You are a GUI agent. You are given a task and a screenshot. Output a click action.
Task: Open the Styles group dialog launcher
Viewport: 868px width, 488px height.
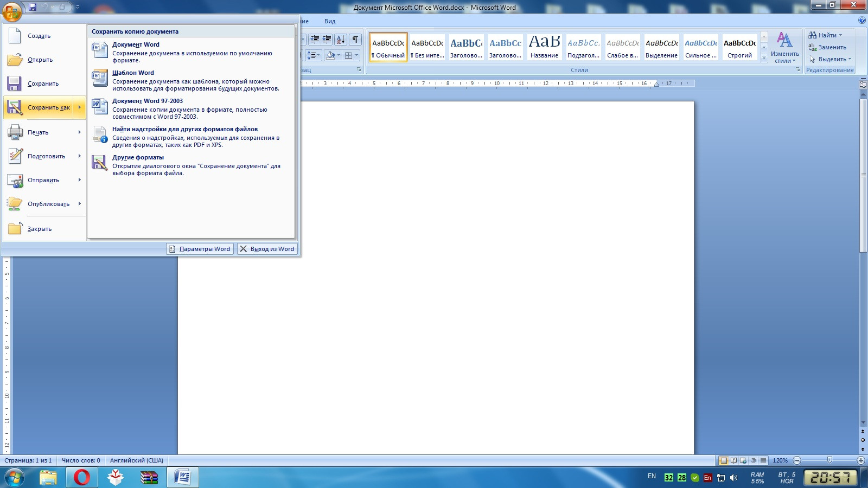coord(797,70)
